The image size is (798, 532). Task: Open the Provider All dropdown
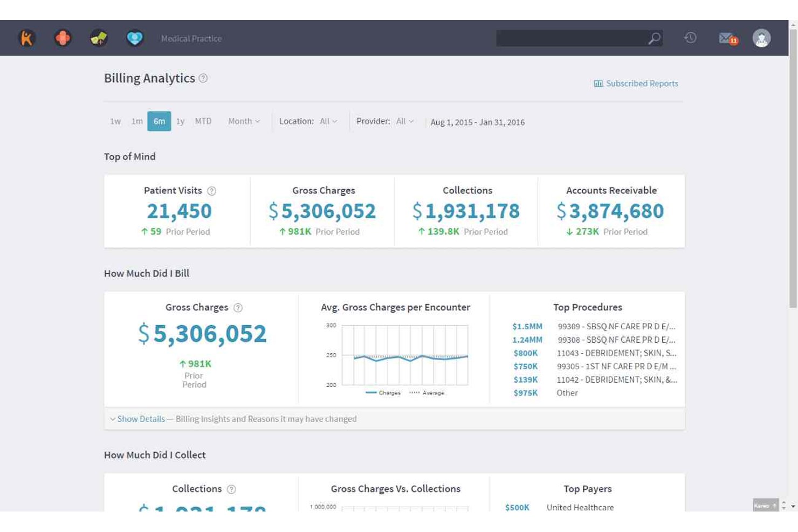[405, 121]
